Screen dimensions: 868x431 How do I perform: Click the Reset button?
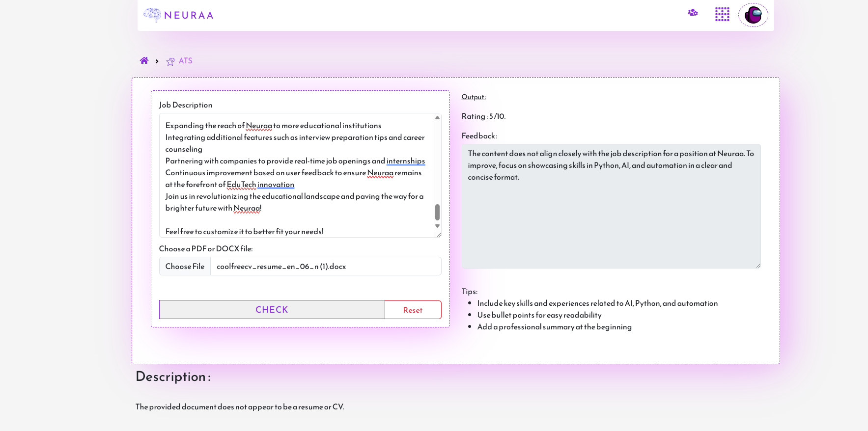(x=413, y=310)
